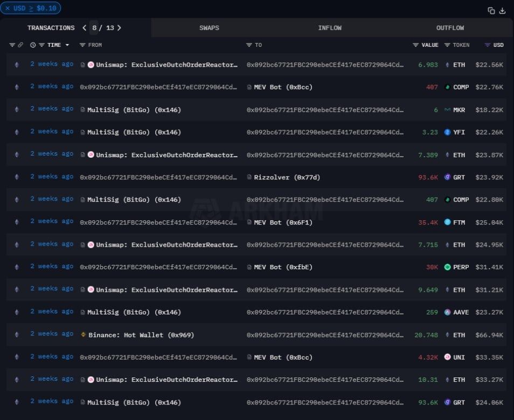This screenshot has width=514, height=420.
Task: Switch to the Outflow tab
Action: [450, 28]
